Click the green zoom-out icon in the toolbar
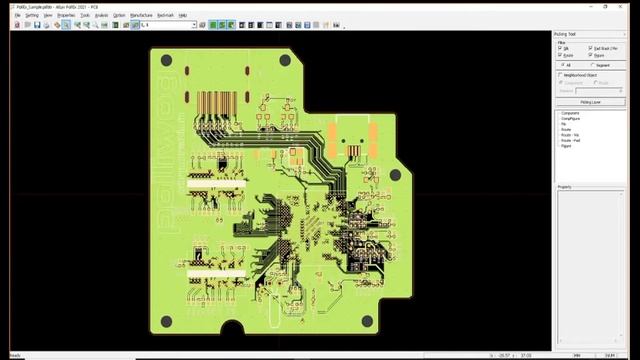This screenshot has width=640, height=360. [87, 25]
